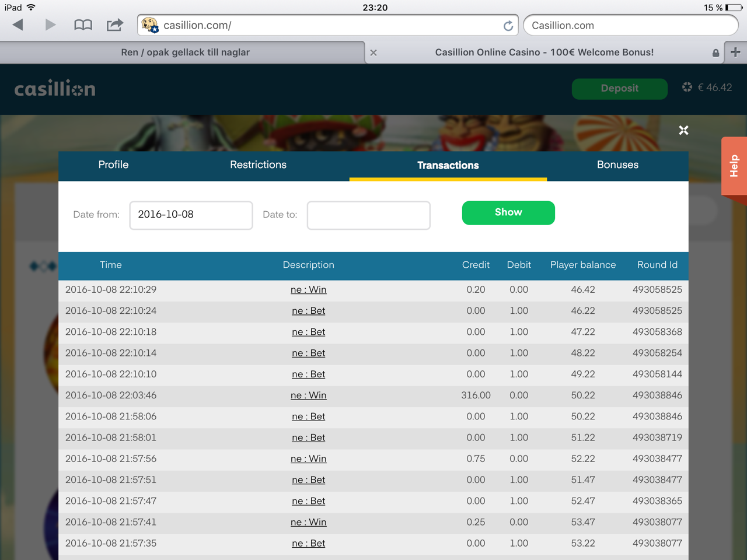Click the Description column header
Image resolution: width=747 pixels, height=560 pixels.
pos(309,265)
